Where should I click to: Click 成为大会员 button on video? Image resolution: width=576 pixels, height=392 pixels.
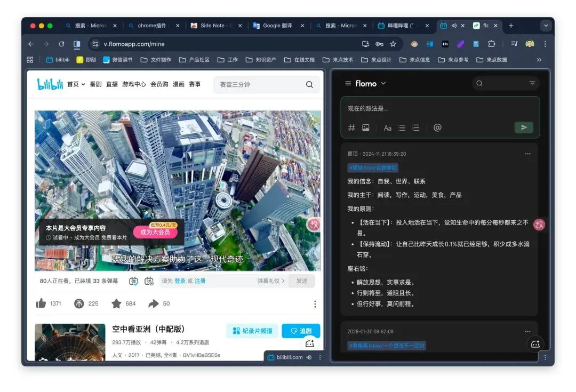(x=155, y=232)
